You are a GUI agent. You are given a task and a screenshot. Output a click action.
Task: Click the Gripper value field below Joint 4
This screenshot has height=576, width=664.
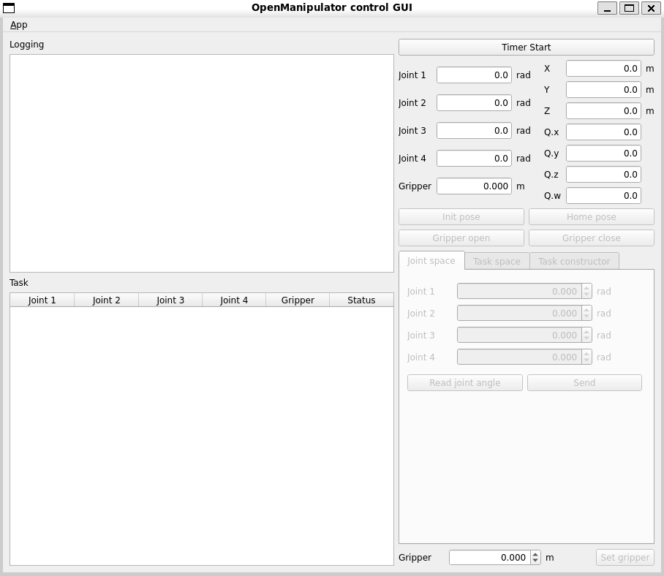[474, 186]
